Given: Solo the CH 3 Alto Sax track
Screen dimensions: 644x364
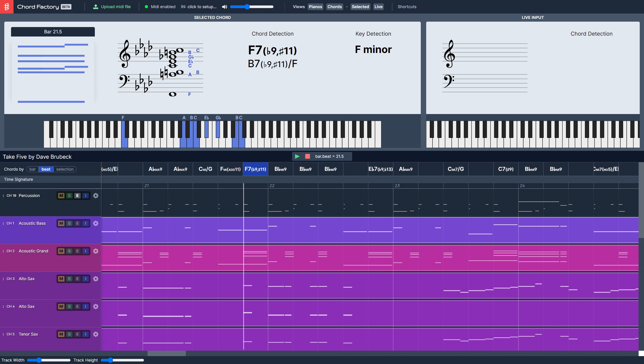Looking at the screenshot, I should click(x=69, y=279).
